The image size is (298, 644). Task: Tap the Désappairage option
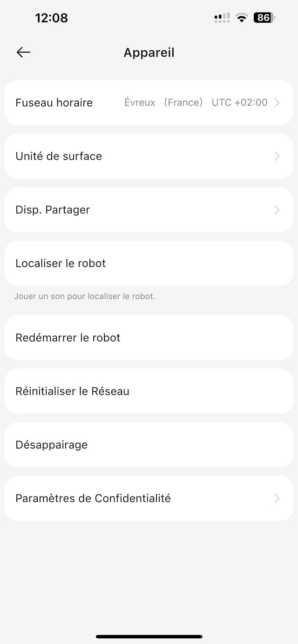52,445
